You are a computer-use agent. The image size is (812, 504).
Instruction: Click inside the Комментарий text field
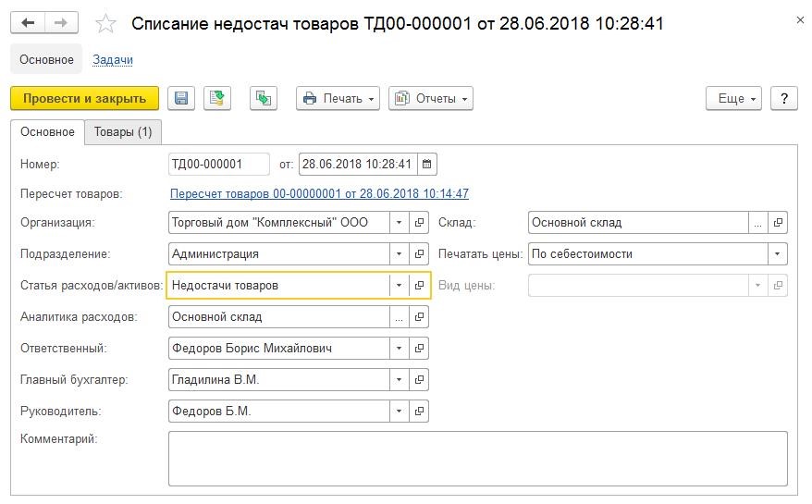[477, 459]
